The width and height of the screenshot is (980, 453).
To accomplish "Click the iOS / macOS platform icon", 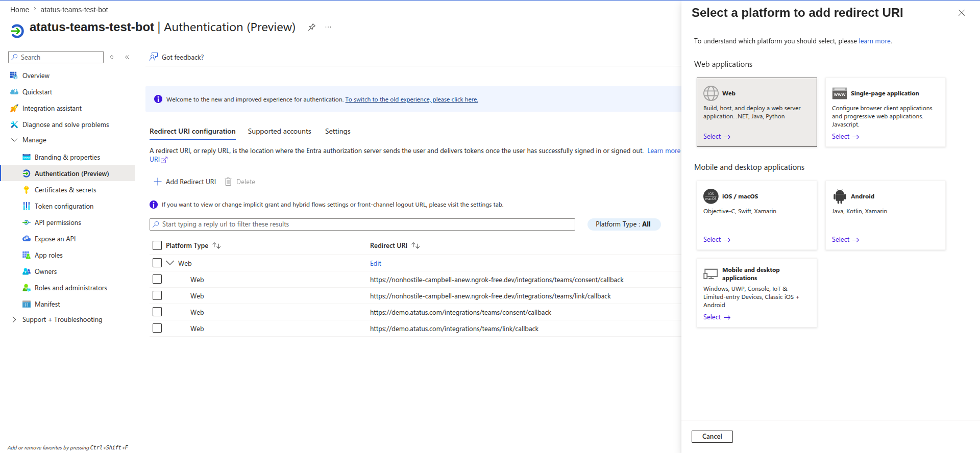I will (x=711, y=196).
